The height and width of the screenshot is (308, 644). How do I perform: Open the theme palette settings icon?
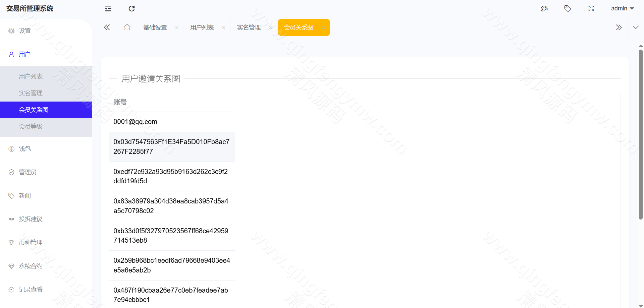click(544, 8)
